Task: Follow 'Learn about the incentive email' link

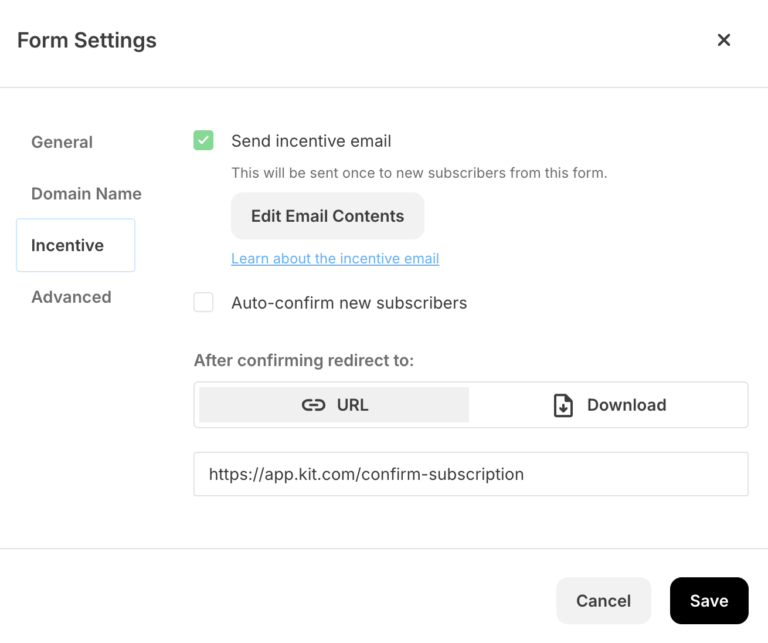Action: coord(335,259)
